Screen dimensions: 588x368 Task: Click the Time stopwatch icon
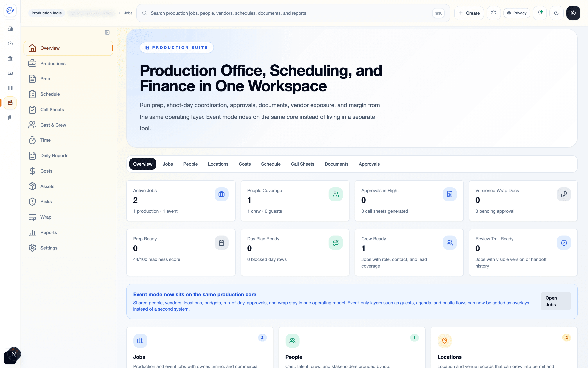(32, 140)
